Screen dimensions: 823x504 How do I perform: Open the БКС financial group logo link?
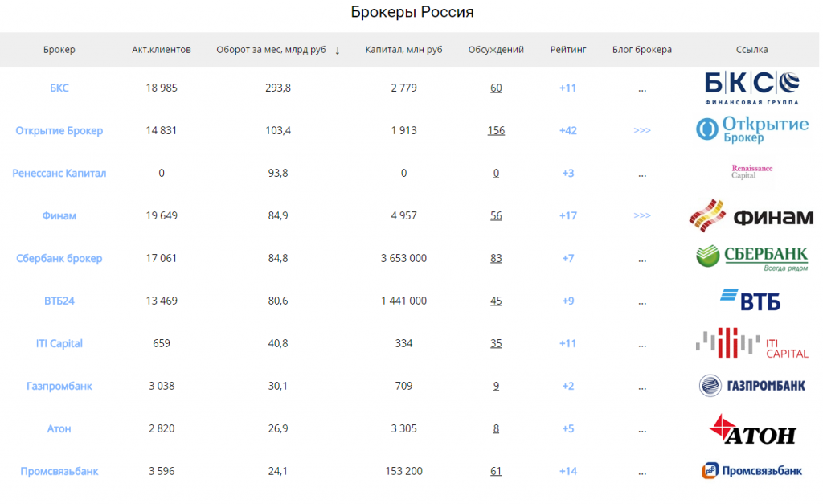point(751,88)
